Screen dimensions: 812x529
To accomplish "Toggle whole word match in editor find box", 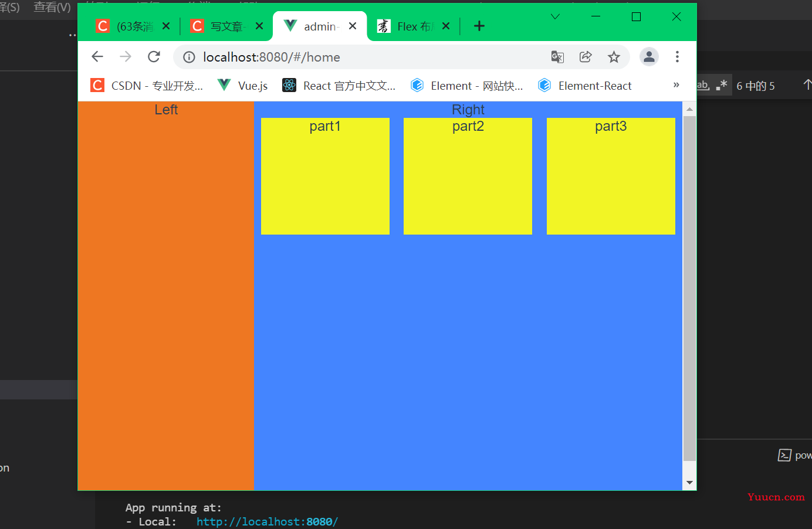I will click(703, 85).
